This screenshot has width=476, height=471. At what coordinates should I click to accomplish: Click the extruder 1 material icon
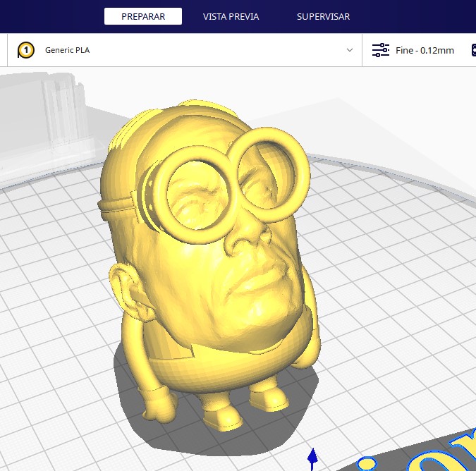[x=26, y=50]
